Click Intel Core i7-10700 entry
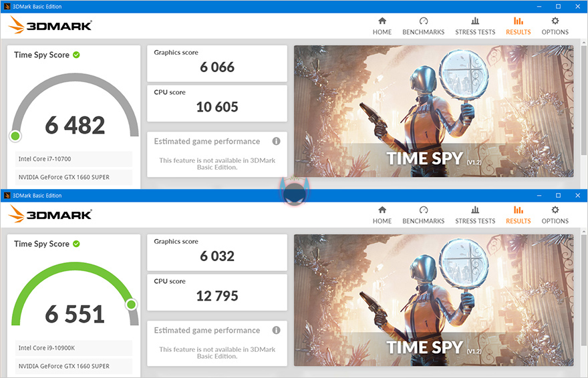The image size is (588, 378). coord(74,159)
